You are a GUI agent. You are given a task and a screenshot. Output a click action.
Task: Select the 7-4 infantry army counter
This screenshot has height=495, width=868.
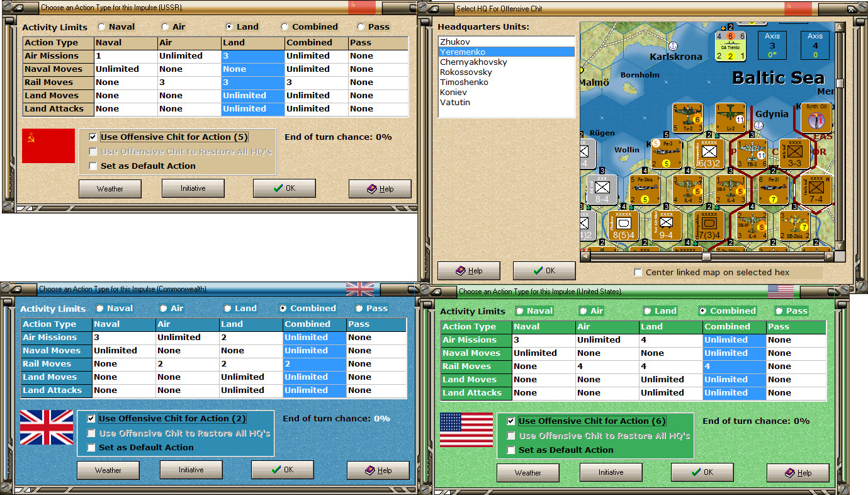pyautogui.click(x=816, y=190)
